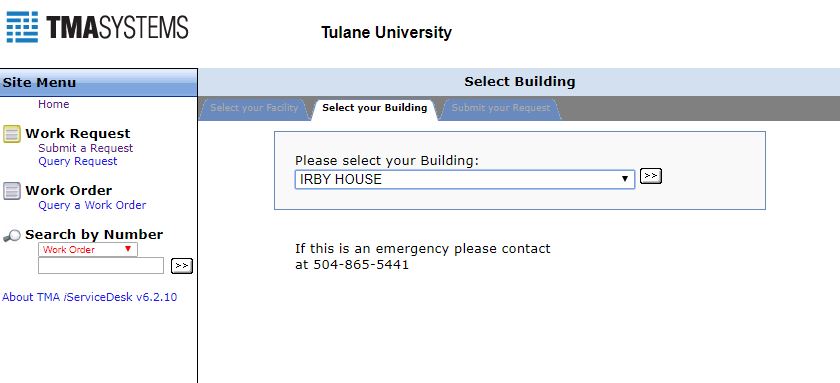The width and height of the screenshot is (840, 383).
Task: Click the Search by Number magnifier icon
Action: [x=12, y=235]
